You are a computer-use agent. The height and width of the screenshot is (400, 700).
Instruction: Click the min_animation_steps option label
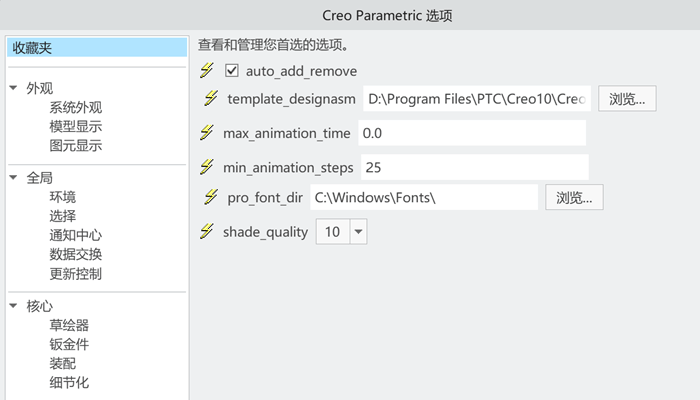click(288, 167)
